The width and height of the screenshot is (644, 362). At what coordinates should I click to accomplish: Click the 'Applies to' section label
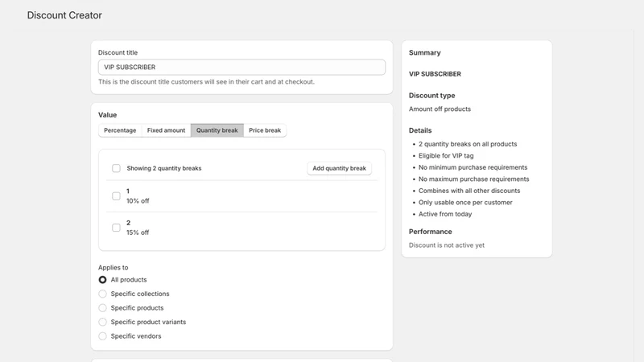click(x=114, y=268)
